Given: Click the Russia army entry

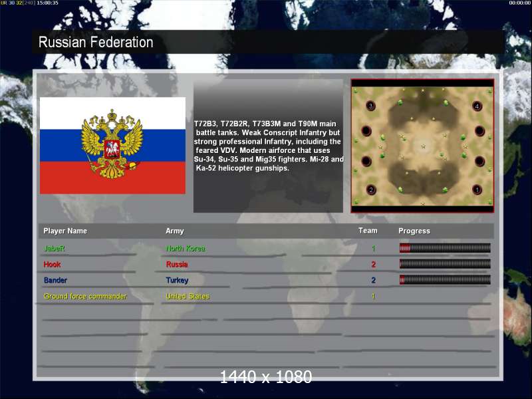Looking at the screenshot, I should click(x=177, y=264).
